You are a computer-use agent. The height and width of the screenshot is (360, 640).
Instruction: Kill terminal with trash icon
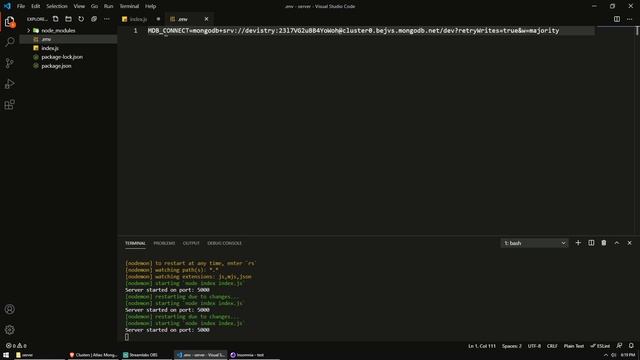pyautogui.click(x=604, y=243)
